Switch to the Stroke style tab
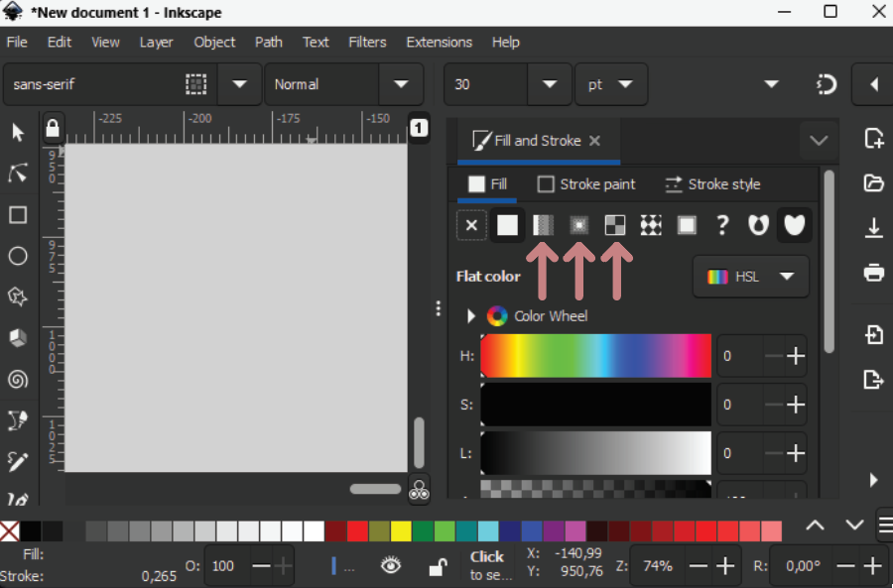 (x=712, y=184)
